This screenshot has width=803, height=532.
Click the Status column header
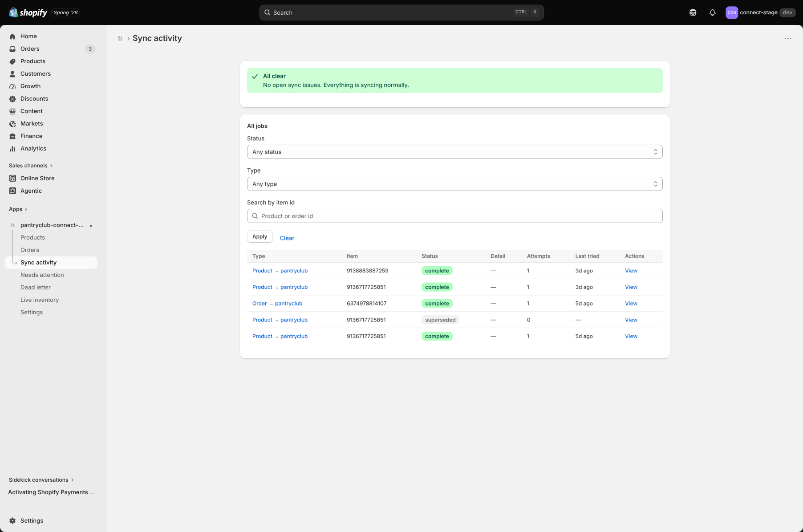click(430, 256)
